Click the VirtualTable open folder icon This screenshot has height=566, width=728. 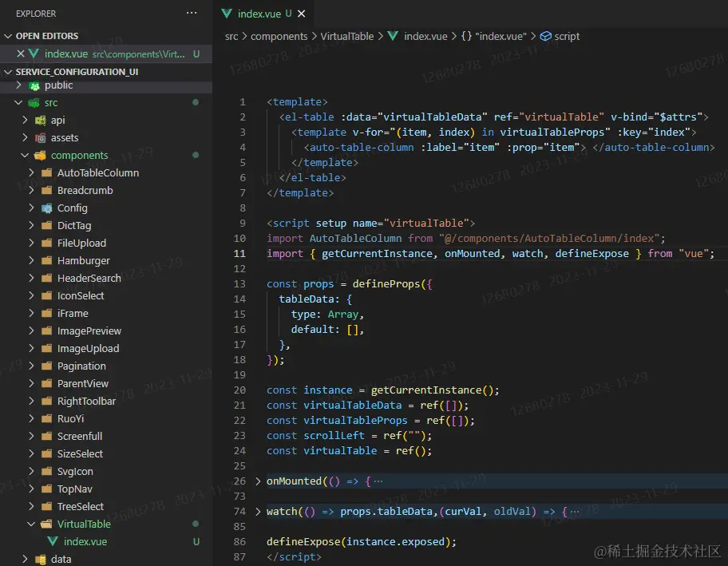(x=46, y=524)
